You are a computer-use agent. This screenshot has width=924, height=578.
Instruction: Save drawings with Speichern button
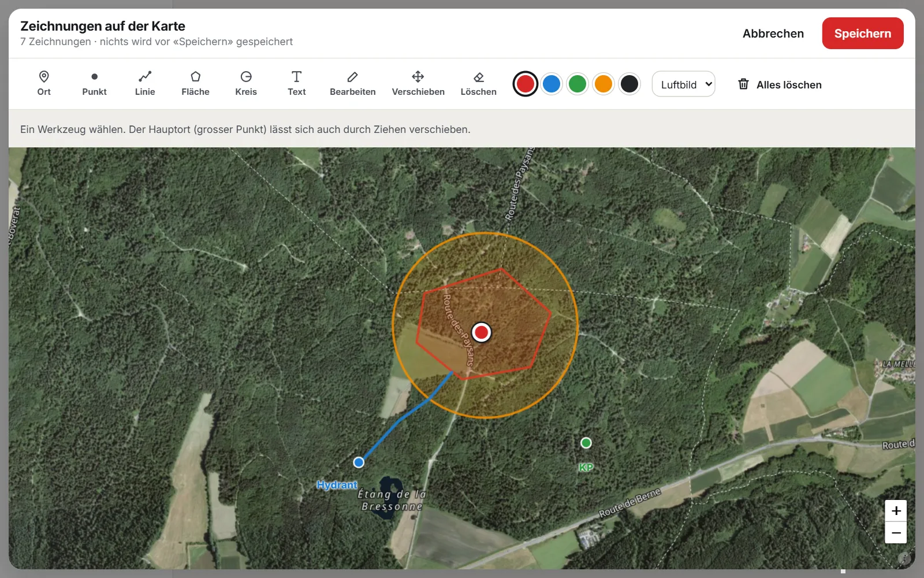click(863, 34)
